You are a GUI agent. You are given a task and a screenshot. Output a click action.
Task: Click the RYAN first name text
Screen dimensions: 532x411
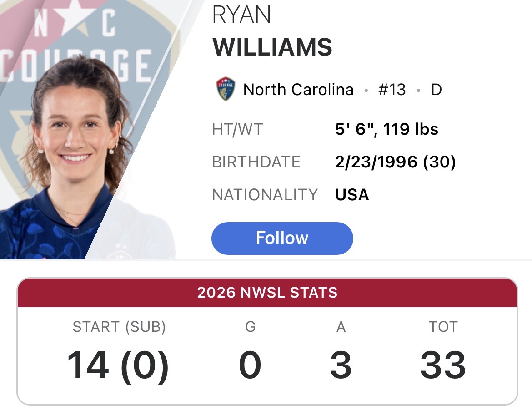[x=241, y=15]
